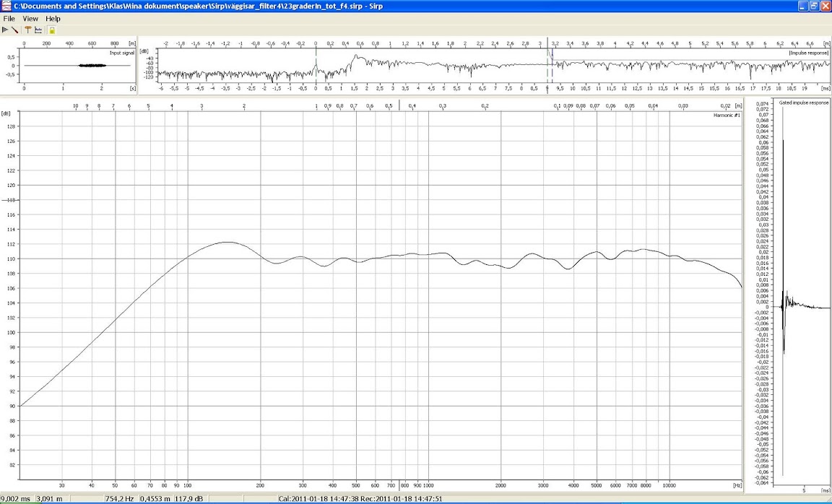Select the orange hammer-shaped toolbar icon
This screenshot has width=832, height=504.
pos(27,30)
